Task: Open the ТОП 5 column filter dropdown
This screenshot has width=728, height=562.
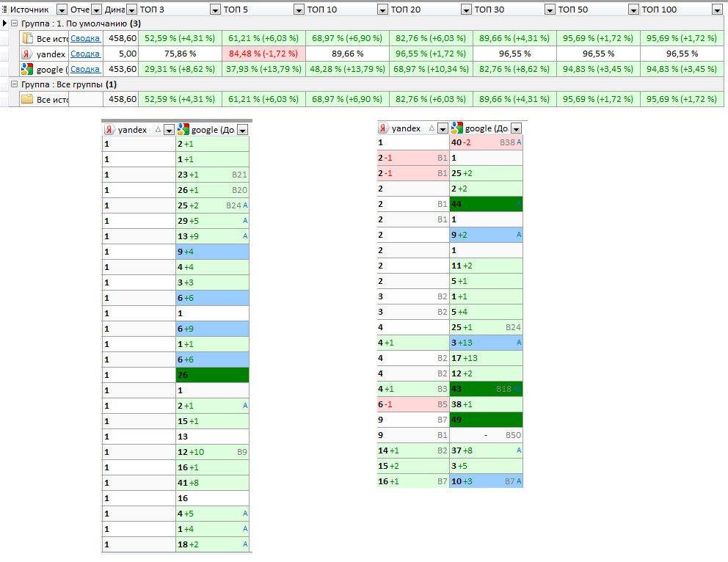Action: (x=299, y=10)
